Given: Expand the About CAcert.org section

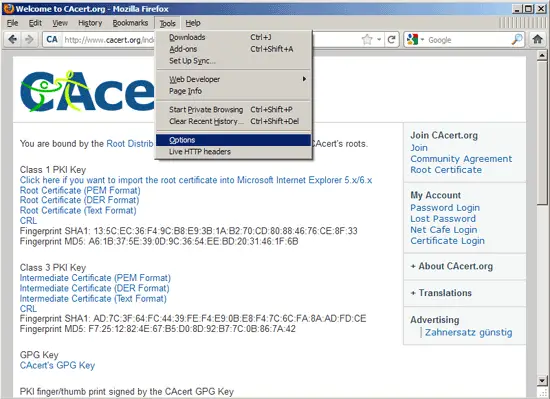Looking at the screenshot, I should pos(452,266).
